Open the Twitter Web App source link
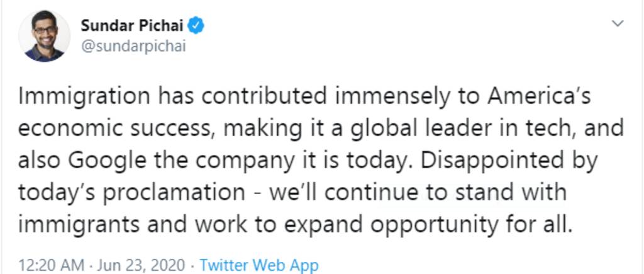Viewport: 644px width, 274px height. click(x=258, y=265)
